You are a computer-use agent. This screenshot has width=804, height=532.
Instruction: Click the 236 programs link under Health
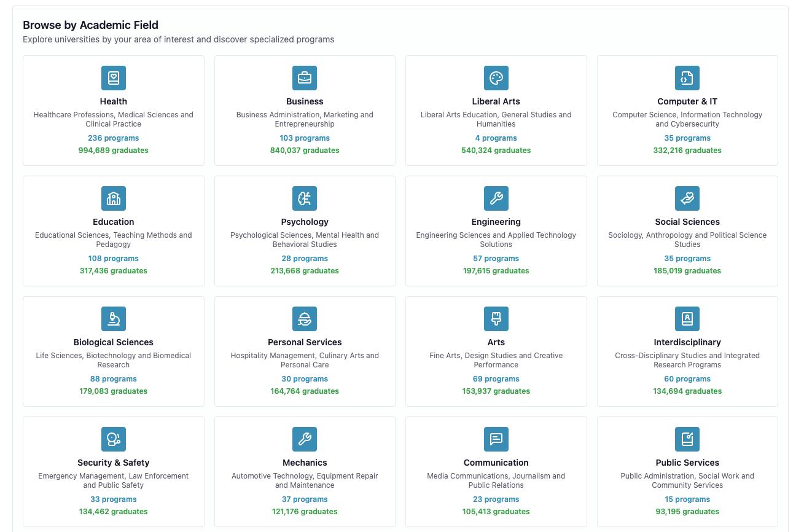[113, 138]
